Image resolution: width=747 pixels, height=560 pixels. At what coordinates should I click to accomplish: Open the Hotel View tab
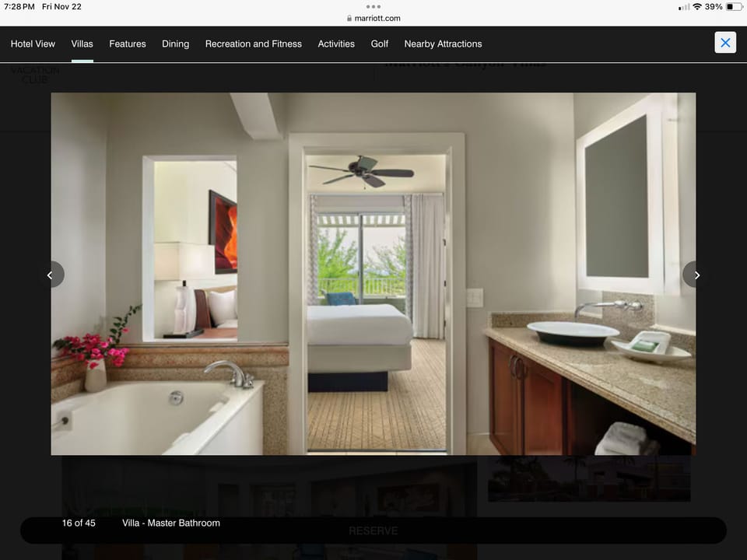pos(33,44)
